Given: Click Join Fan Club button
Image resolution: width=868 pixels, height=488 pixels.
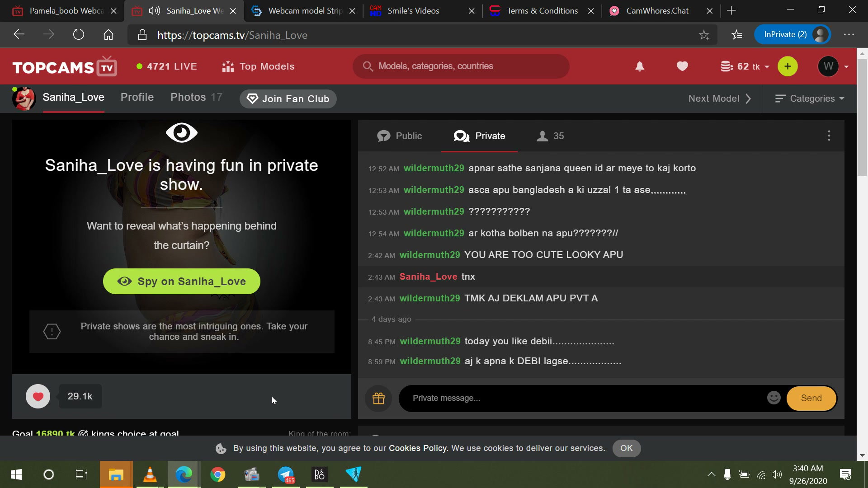Looking at the screenshot, I should coord(288,99).
